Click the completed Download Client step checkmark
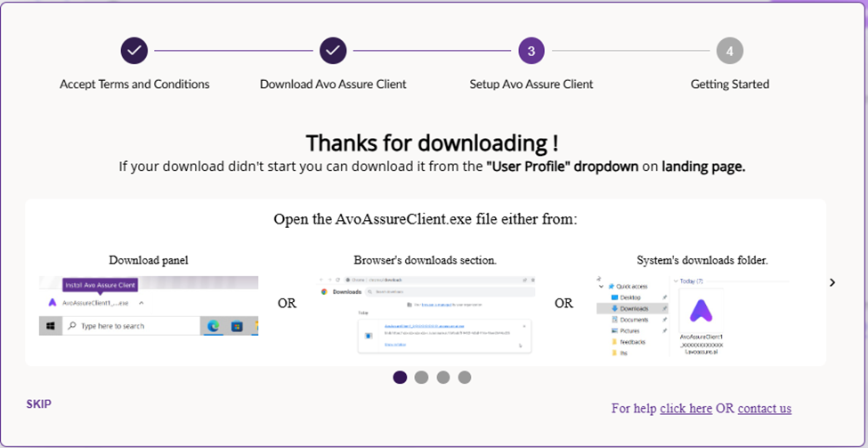Image resolution: width=868 pixels, height=448 pixels. pyautogui.click(x=333, y=51)
